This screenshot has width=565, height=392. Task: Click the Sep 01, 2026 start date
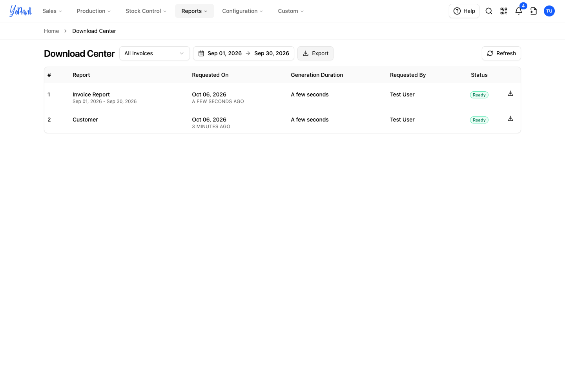(x=224, y=53)
